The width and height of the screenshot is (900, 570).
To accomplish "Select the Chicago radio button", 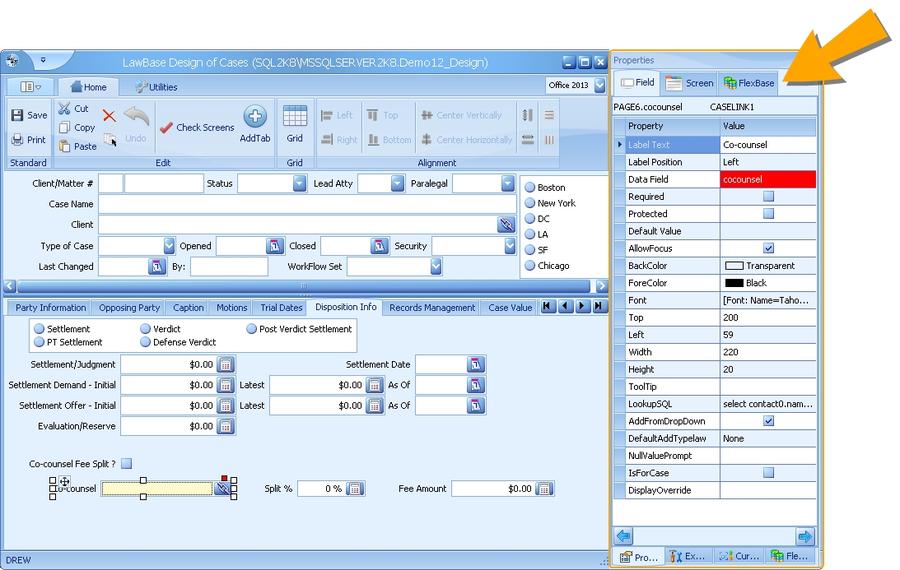I will 530,265.
